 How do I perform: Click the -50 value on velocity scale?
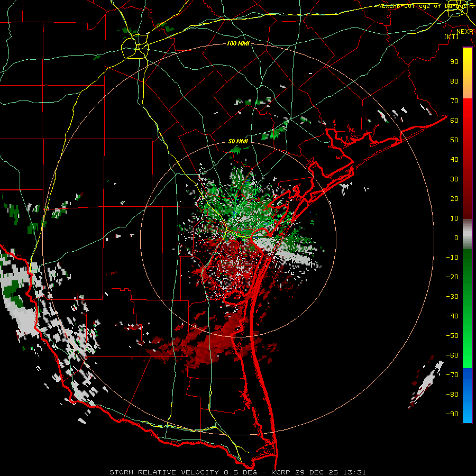tap(452, 336)
